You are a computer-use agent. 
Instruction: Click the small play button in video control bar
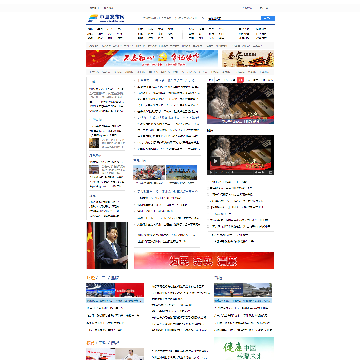click(x=210, y=172)
